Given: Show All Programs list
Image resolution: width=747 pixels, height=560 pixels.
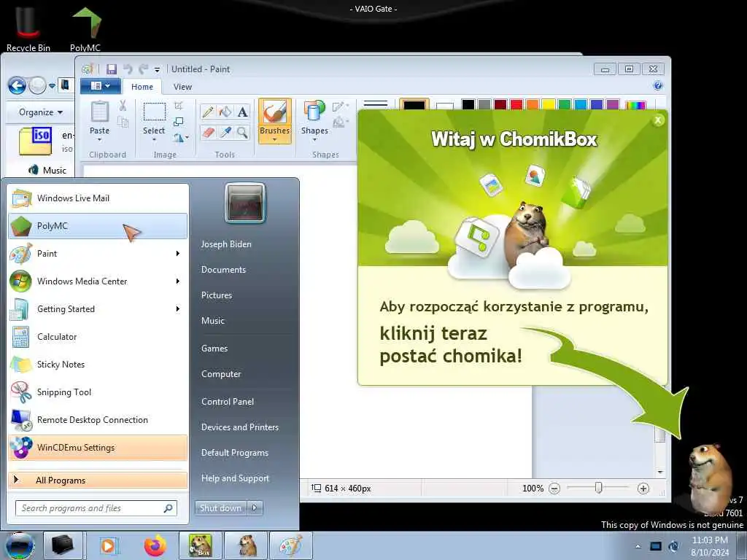Looking at the screenshot, I should pos(98,480).
